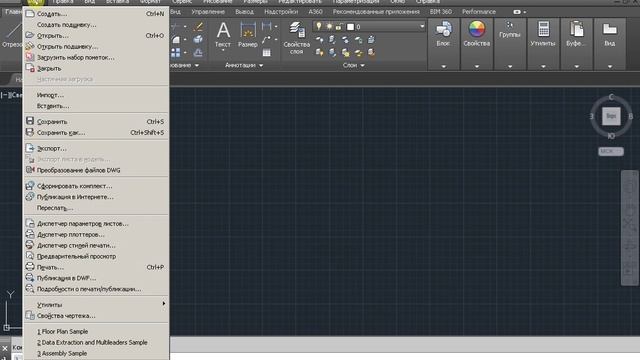The width and height of the screenshot is (640, 360).
Task: Switch to Управление ribbon tab
Action: (x=208, y=12)
